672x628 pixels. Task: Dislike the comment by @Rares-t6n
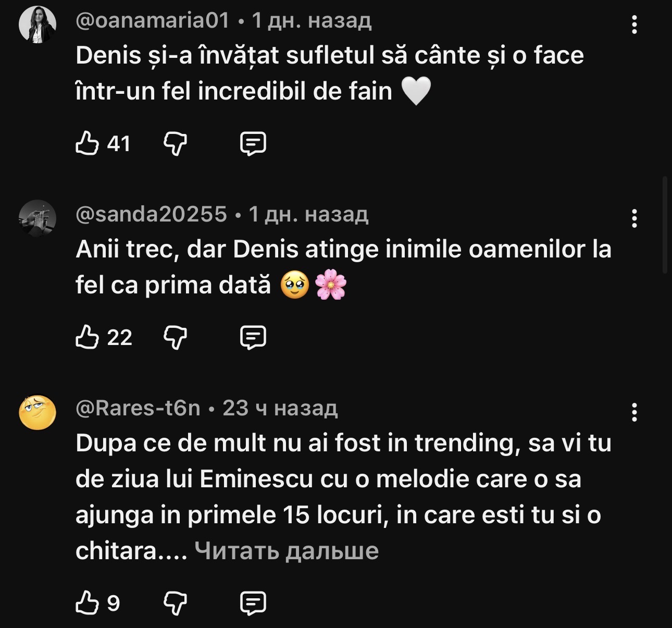(176, 603)
